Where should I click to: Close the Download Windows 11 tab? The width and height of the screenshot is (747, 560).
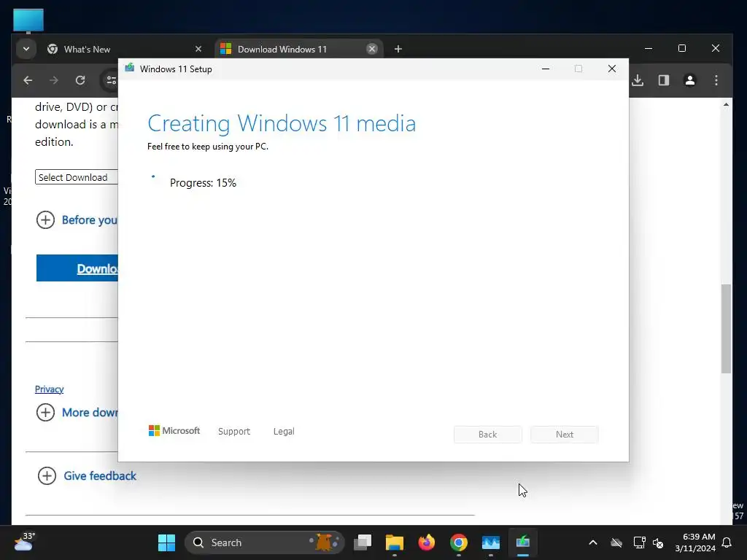pos(372,49)
